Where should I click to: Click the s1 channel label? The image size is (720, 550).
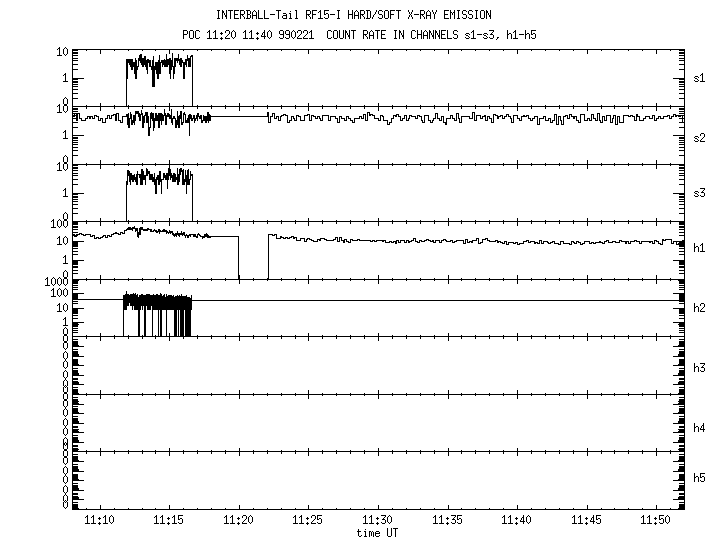coord(700,77)
